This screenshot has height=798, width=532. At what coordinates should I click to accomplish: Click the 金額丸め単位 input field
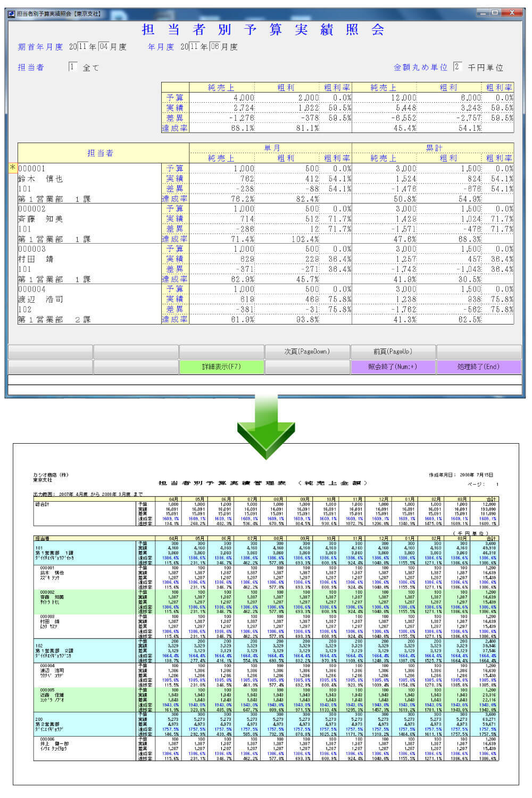coord(457,67)
